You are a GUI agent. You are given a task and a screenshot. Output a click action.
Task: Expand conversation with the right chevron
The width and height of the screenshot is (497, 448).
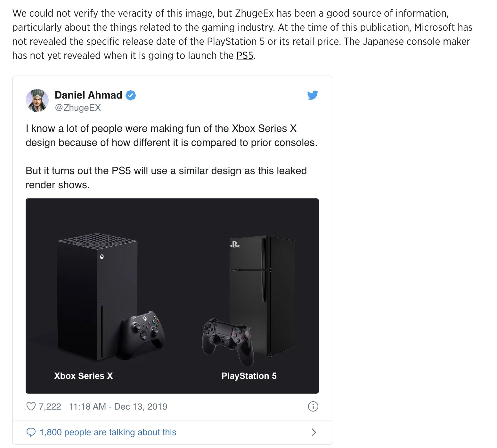[x=314, y=432]
